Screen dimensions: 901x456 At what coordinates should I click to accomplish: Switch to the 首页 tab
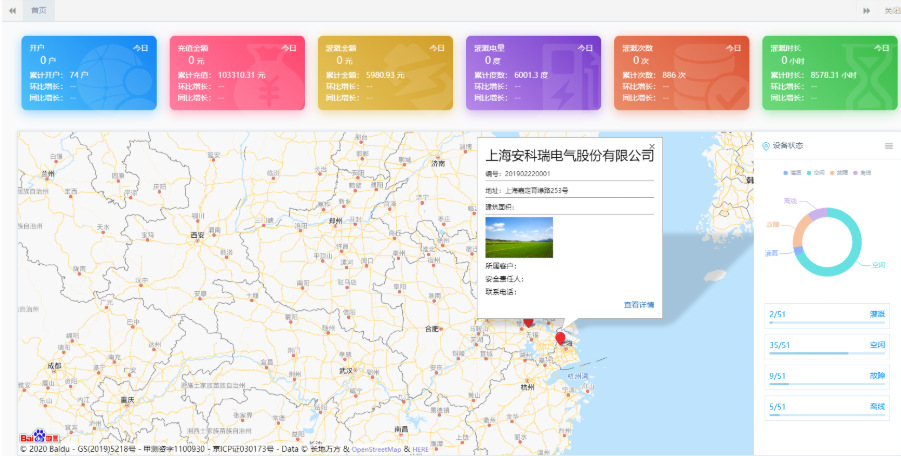[x=38, y=11]
